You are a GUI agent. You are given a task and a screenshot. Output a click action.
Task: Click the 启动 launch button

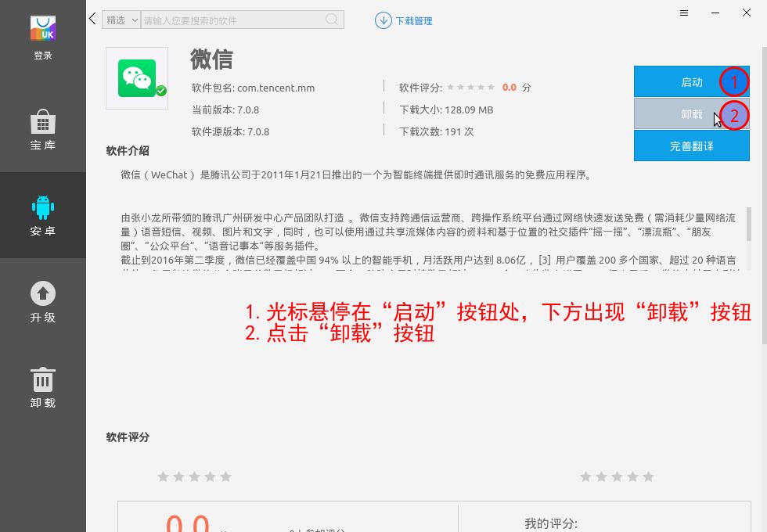[692, 81]
